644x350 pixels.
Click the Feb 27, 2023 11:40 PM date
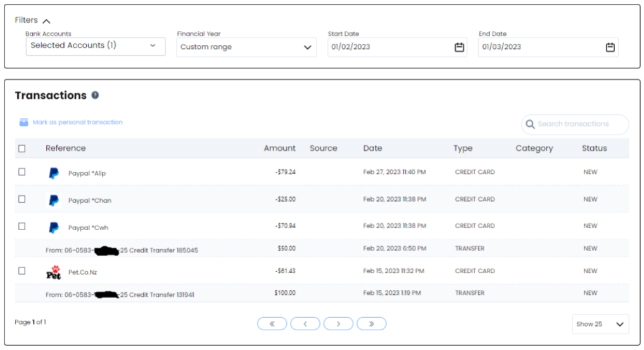point(395,172)
